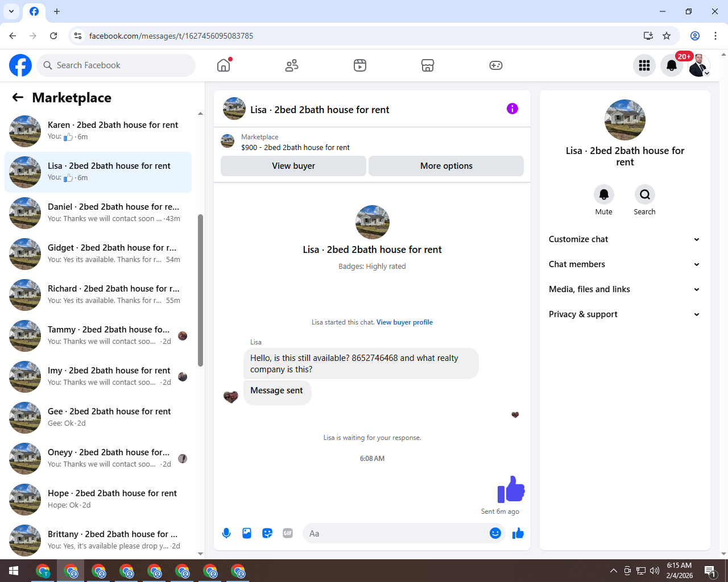The image size is (728, 582).
Task: Expand the Chat members section
Action: [x=624, y=264]
